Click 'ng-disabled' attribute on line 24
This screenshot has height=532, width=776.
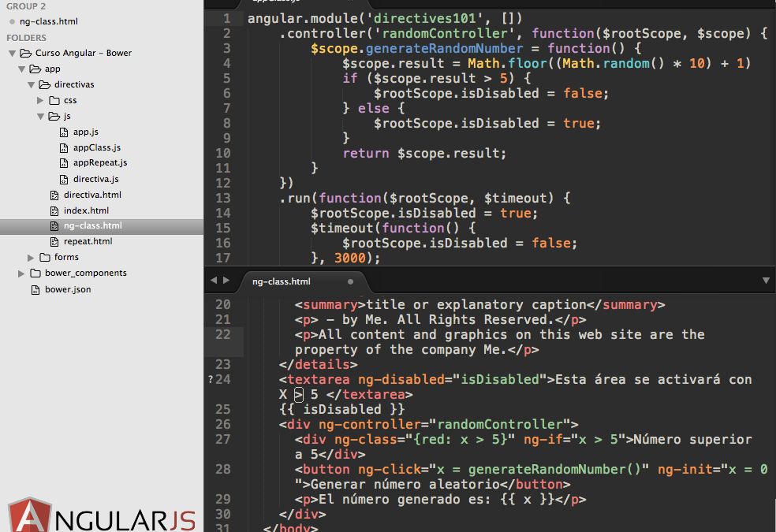pyautogui.click(x=401, y=380)
